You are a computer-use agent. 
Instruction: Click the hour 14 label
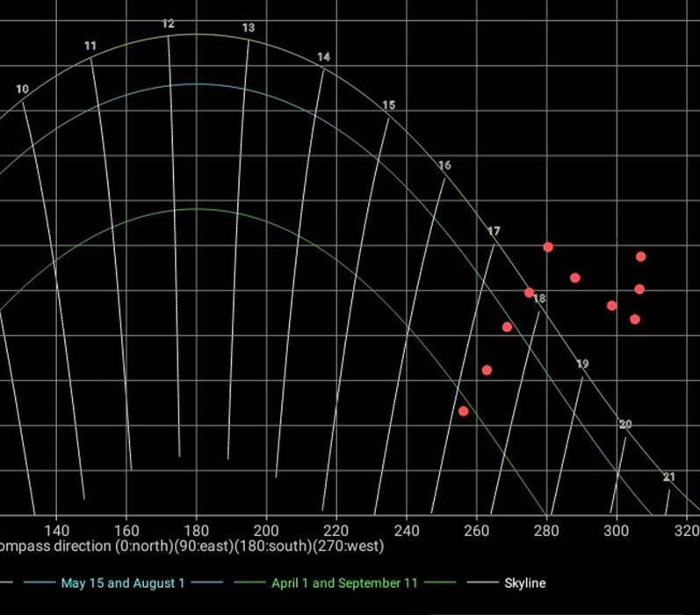(x=323, y=57)
